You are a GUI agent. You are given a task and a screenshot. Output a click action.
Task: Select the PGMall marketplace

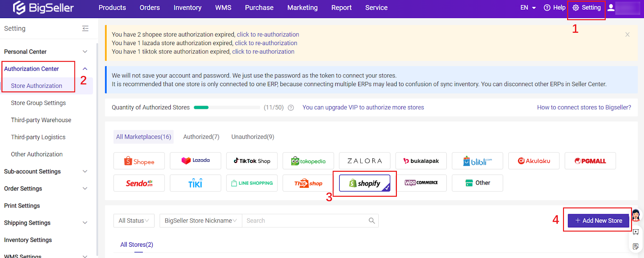point(590,161)
